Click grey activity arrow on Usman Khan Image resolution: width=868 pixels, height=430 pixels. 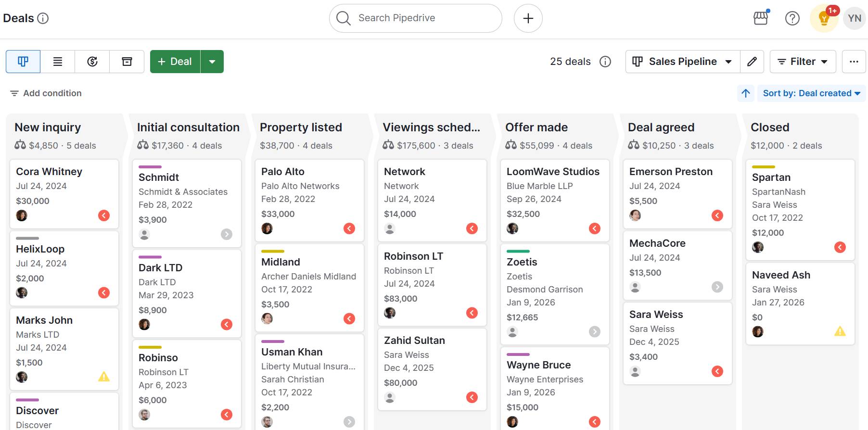click(349, 422)
